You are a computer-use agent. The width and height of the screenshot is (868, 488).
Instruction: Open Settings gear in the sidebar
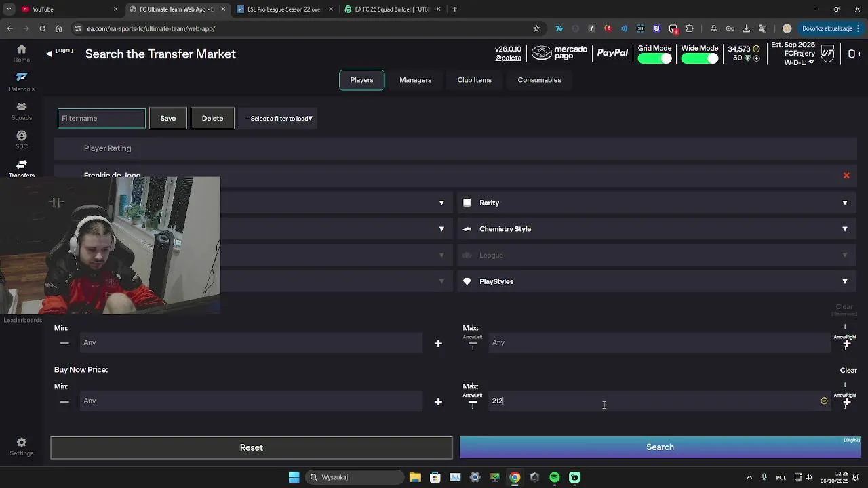click(x=21, y=442)
